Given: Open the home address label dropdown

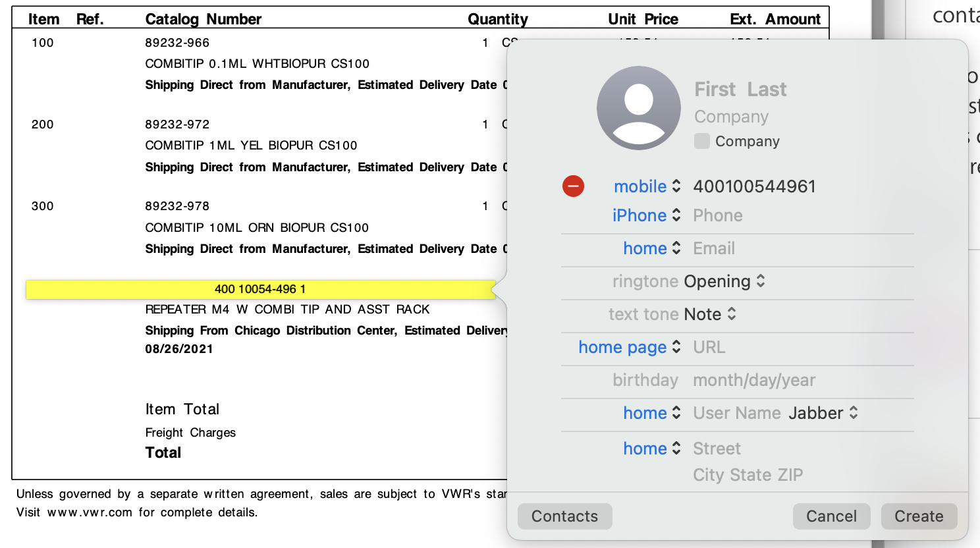Looking at the screenshot, I should (652, 449).
